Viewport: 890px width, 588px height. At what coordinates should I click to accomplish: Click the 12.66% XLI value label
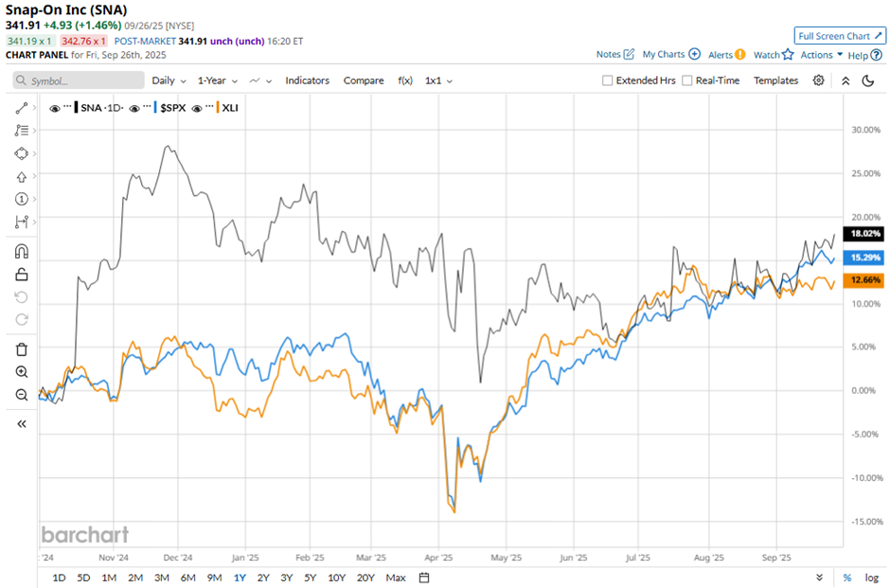pyautogui.click(x=863, y=280)
